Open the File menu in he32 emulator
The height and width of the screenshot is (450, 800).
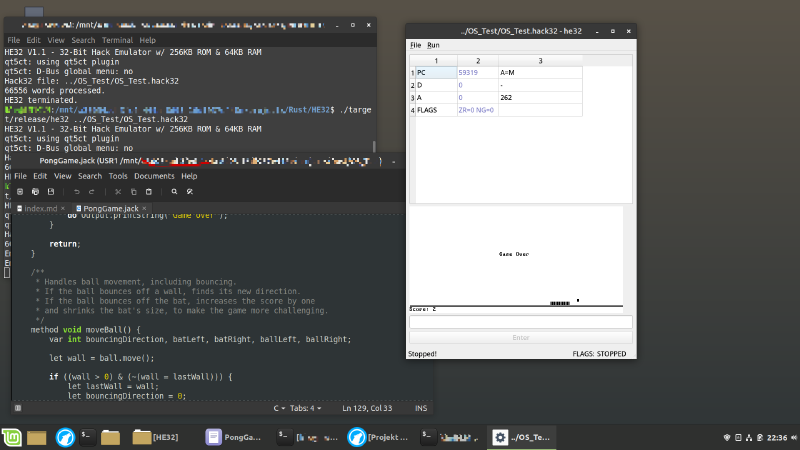[x=416, y=45]
